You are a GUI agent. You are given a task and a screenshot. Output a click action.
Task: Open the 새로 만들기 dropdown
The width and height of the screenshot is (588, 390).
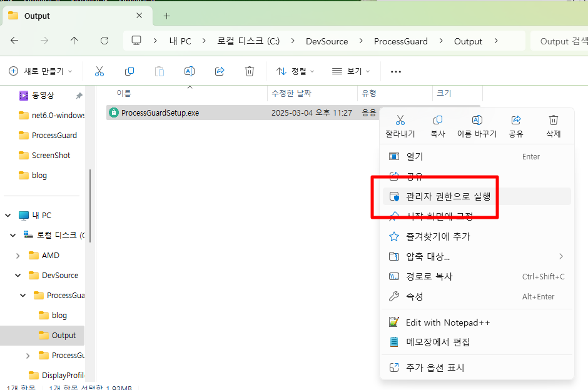pos(41,71)
